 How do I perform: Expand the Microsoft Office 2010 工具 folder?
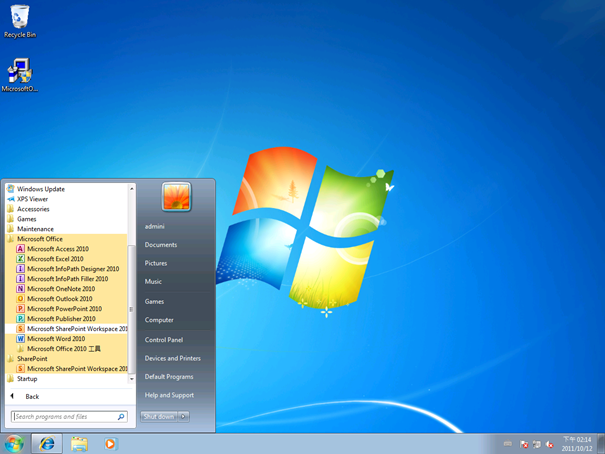(x=66, y=349)
